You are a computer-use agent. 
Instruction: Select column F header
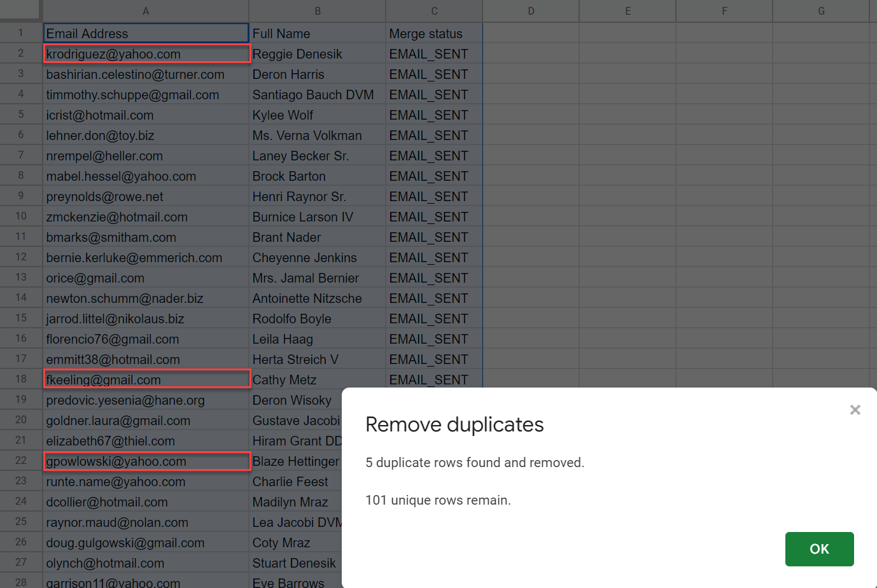tap(724, 11)
